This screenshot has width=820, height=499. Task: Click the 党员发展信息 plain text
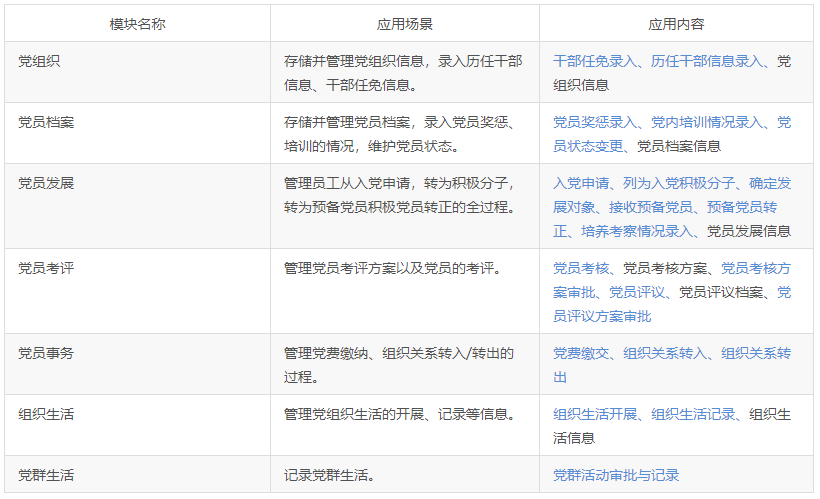click(x=749, y=231)
